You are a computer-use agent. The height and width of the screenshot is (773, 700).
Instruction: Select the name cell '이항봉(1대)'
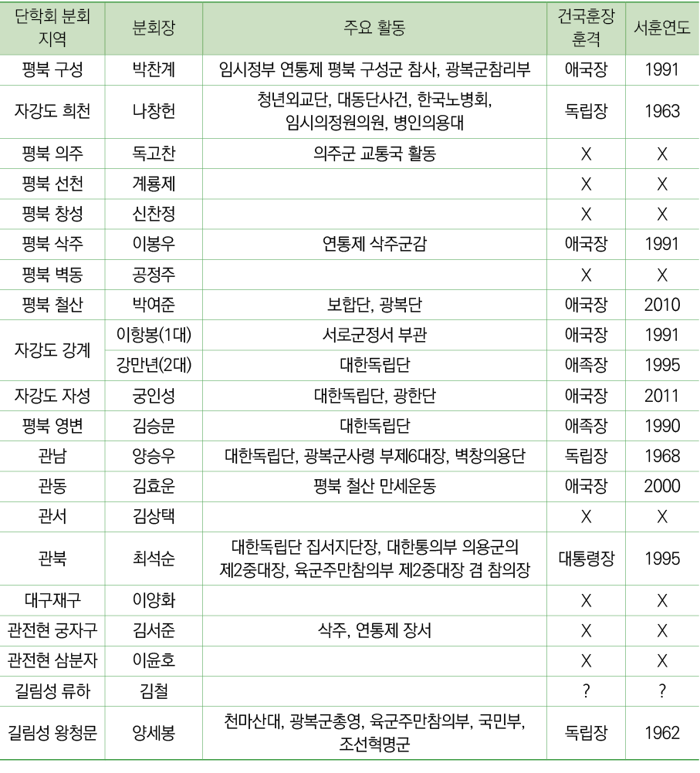pyautogui.click(x=154, y=336)
